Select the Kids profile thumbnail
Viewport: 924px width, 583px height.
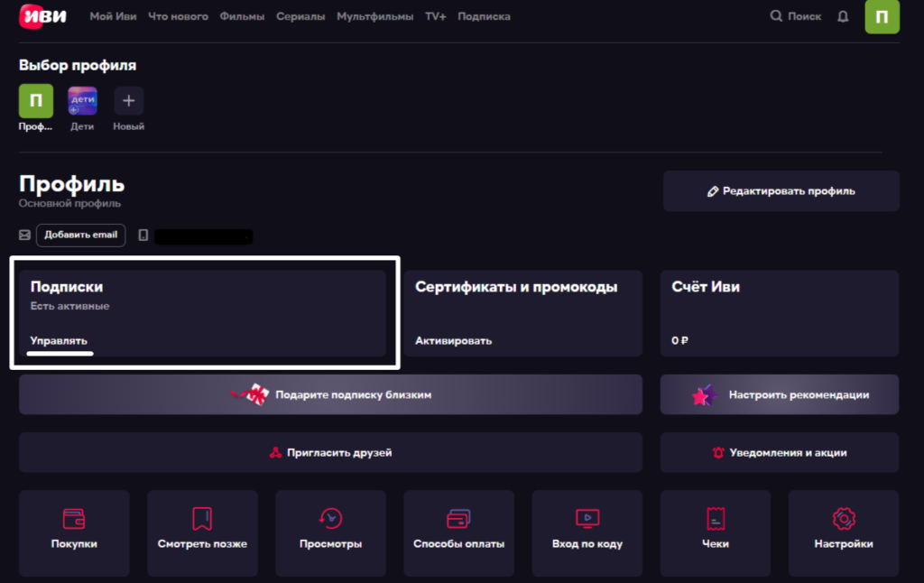click(82, 101)
